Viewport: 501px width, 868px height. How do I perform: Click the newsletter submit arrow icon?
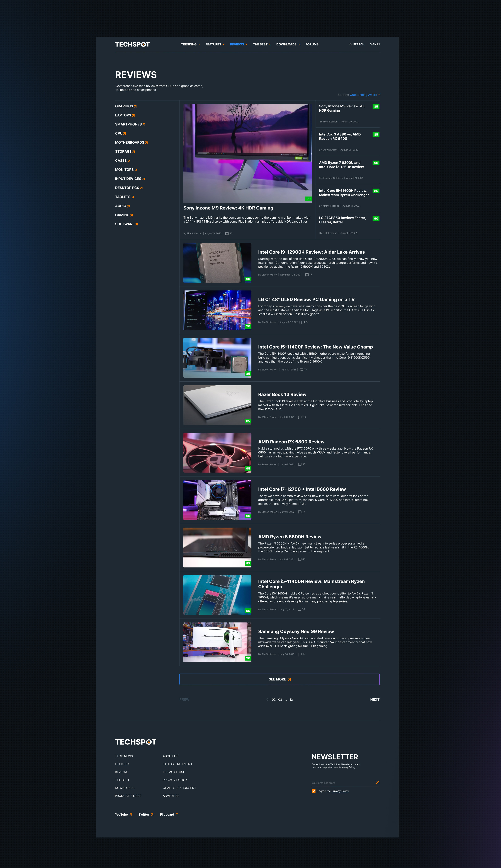click(378, 782)
